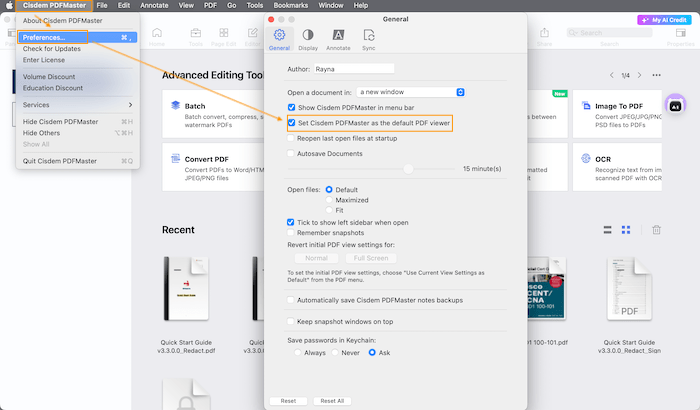Open the General preferences tab
Image resolution: width=700 pixels, height=410 pixels.
click(x=279, y=39)
